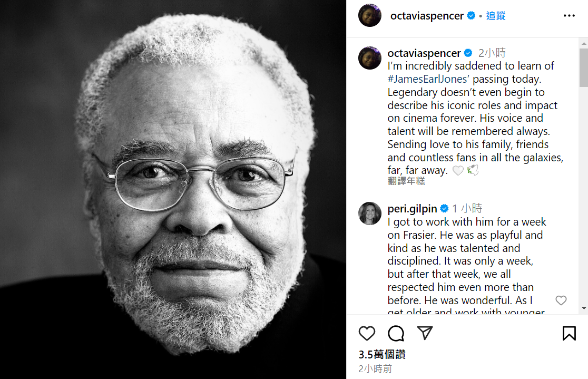Like the post with the heart icon

[367, 333]
